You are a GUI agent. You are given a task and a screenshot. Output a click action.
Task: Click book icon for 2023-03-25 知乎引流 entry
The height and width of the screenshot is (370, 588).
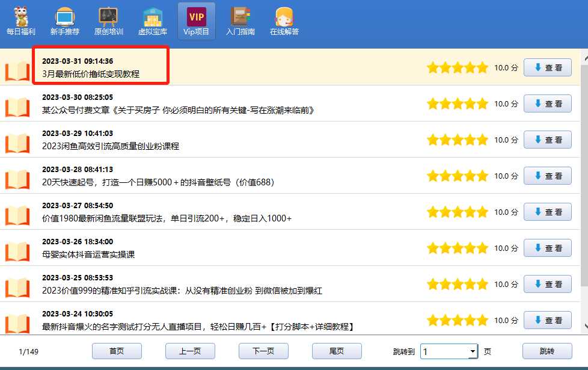[x=17, y=287]
